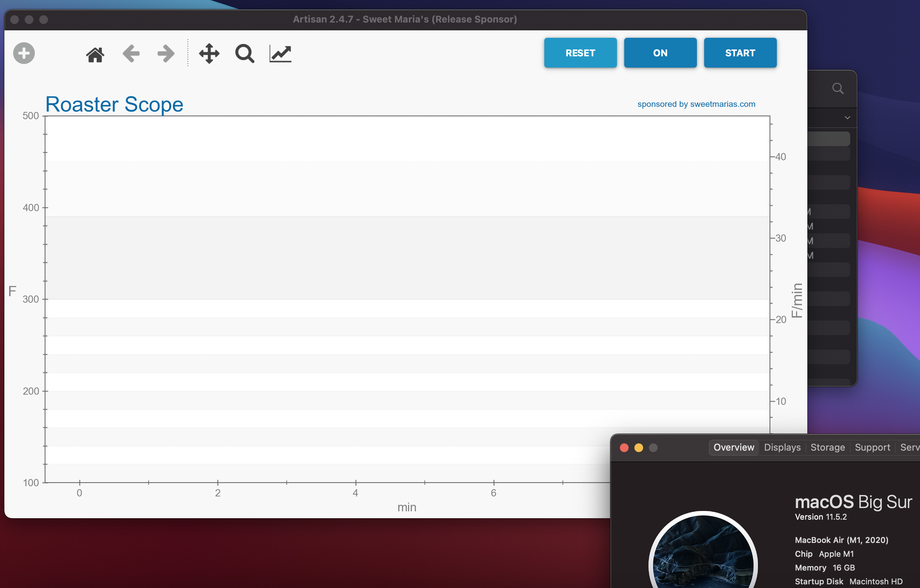Screen dimensions: 920x588
Task: Activate the Zoom-to-rectangle tool
Action: (244, 53)
